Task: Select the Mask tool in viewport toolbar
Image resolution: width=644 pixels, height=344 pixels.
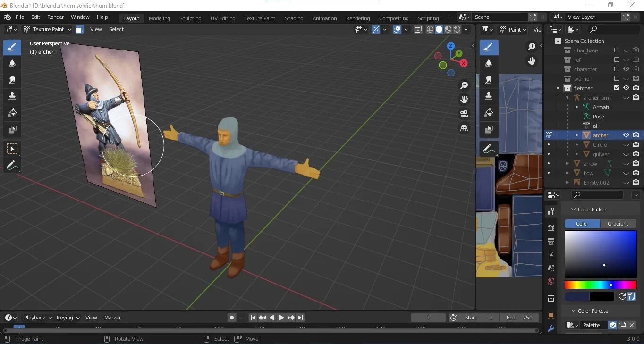Action: pyautogui.click(x=12, y=129)
